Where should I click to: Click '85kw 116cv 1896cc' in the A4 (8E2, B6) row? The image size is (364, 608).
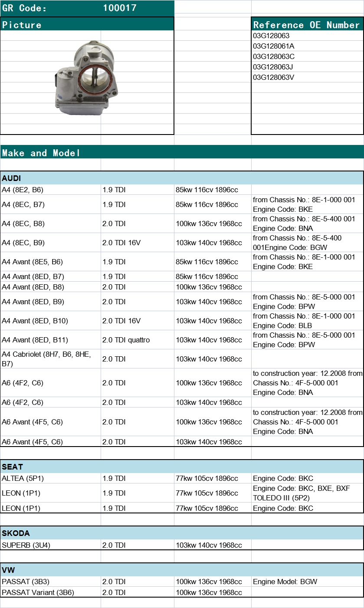tap(213, 190)
